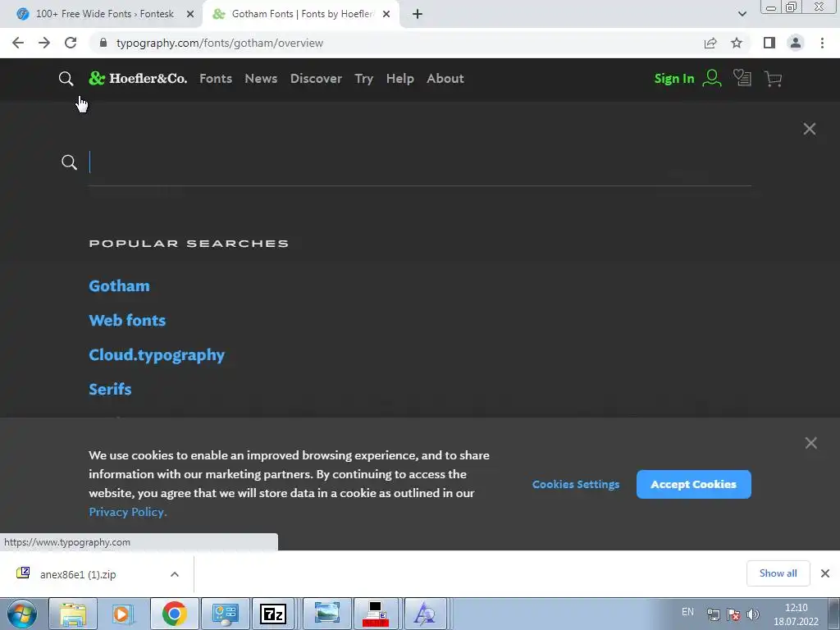Screen dimensions: 840x630
Task: Open the Help menu item
Action: pos(400,78)
